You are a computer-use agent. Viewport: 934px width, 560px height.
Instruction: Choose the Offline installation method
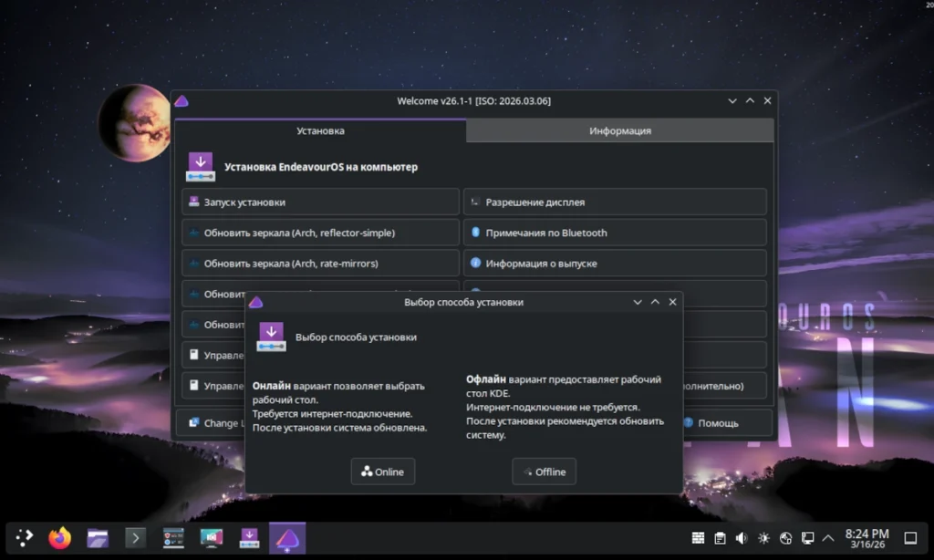pyautogui.click(x=544, y=472)
